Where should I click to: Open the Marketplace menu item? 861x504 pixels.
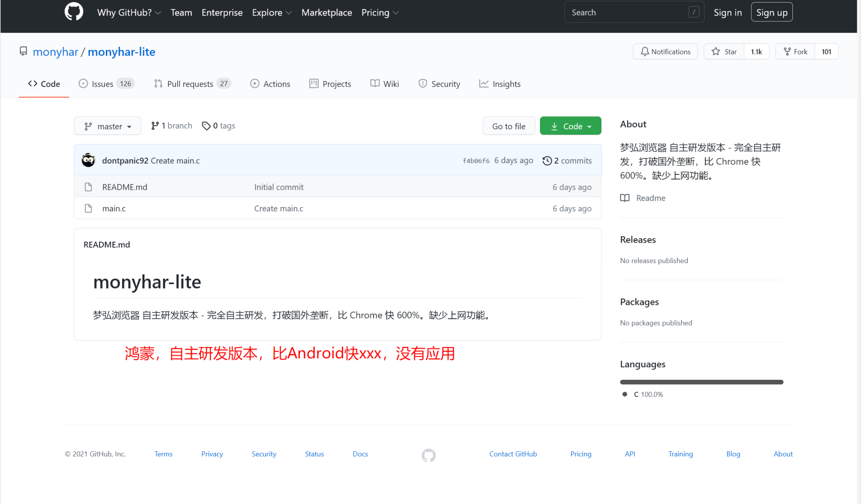[x=326, y=13]
